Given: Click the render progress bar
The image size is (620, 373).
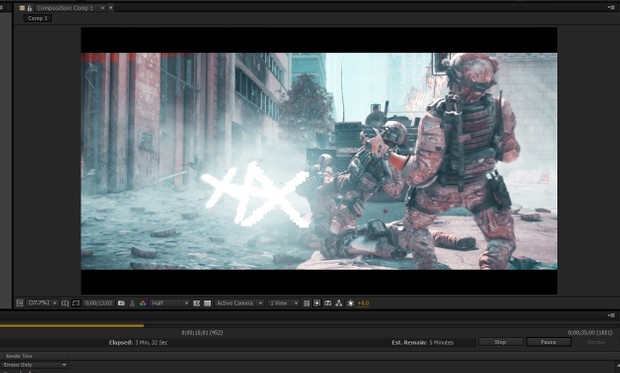Looking at the screenshot, I should tap(310, 326).
